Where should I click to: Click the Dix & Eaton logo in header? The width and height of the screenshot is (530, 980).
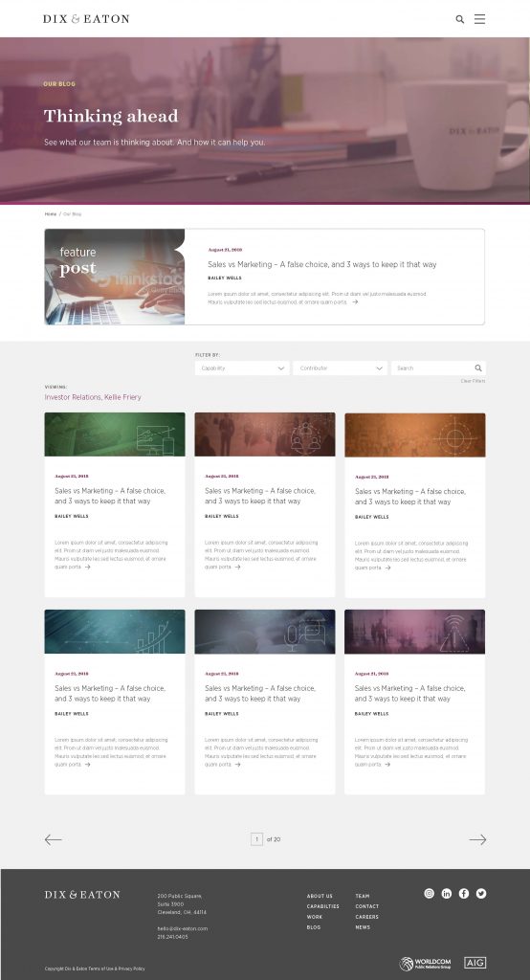point(86,19)
